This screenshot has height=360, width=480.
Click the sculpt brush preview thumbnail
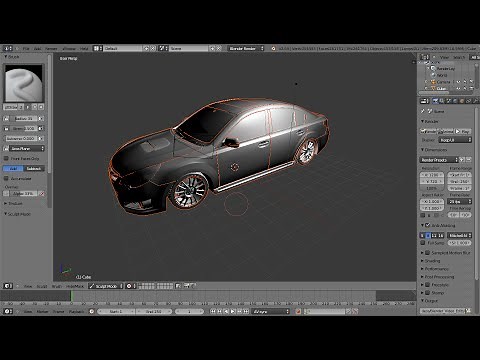point(23,83)
